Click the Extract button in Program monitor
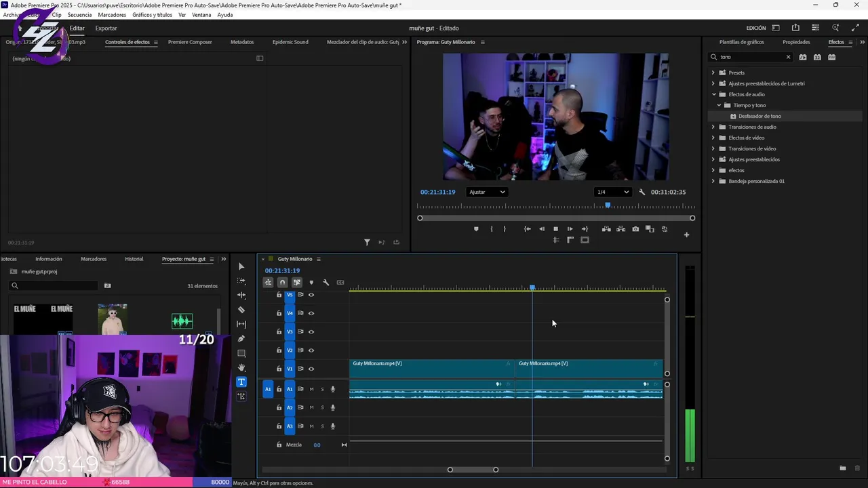Viewport: 868px width, 488px height. click(620, 229)
